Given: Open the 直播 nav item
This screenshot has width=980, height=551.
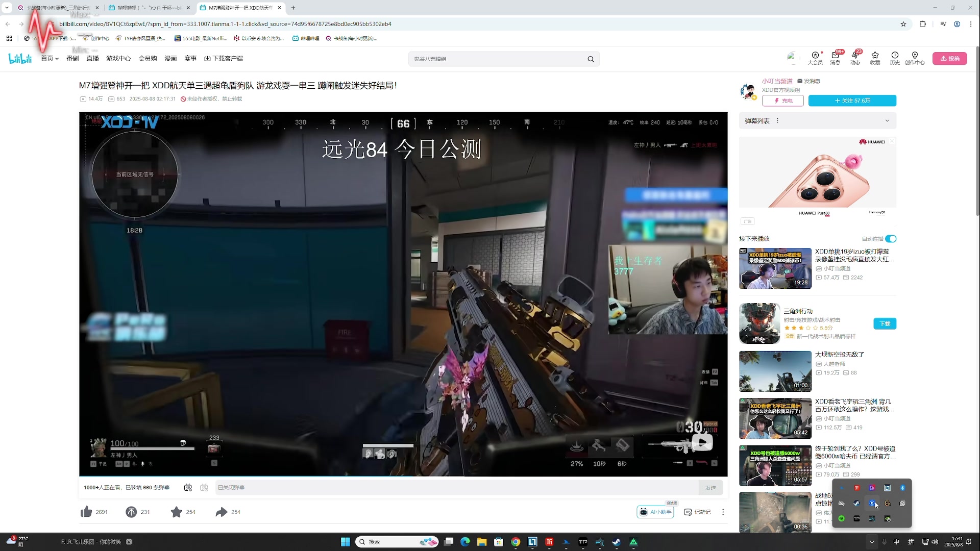Looking at the screenshot, I should tap(92, 59).
